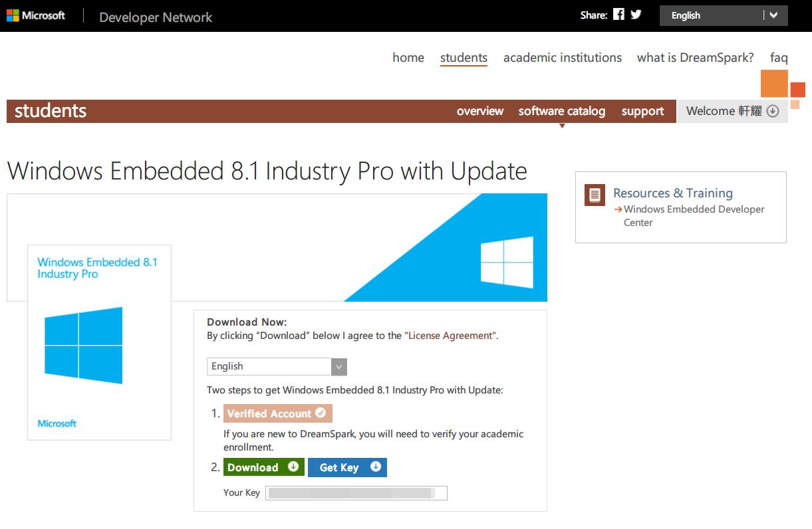Open Windows Embedded Developer Center link
Viewport: 812px width, 529px height.
[x=694, y=216]
